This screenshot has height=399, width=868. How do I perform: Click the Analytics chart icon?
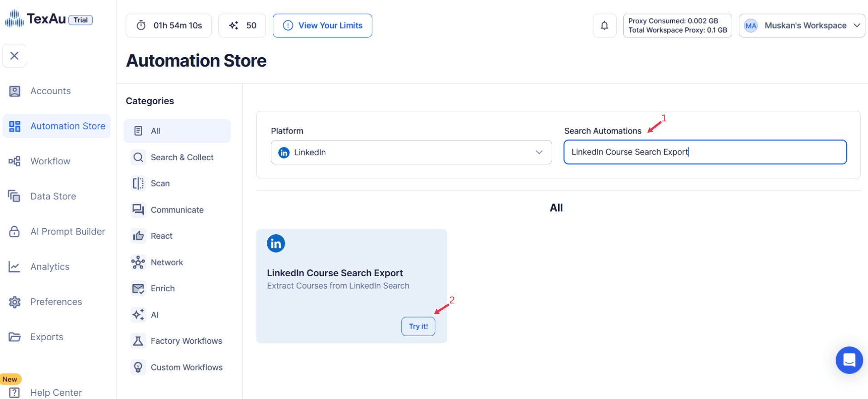(14, 267)
